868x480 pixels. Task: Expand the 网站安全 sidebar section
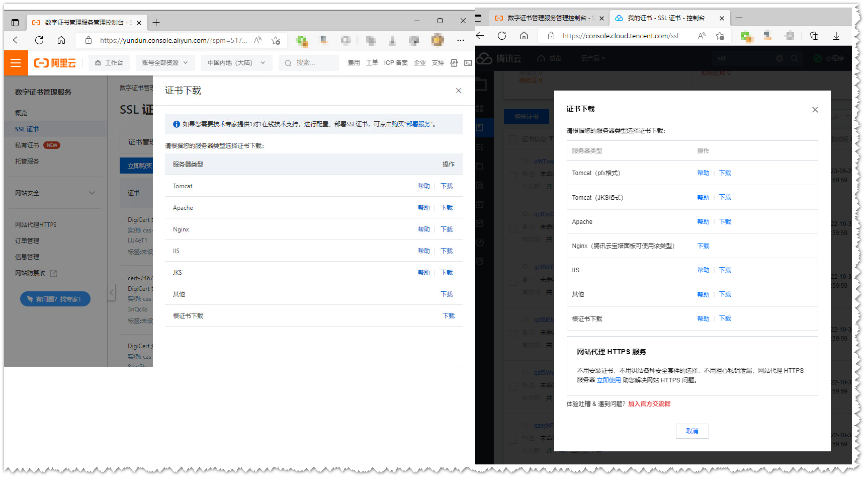point(55,193)
